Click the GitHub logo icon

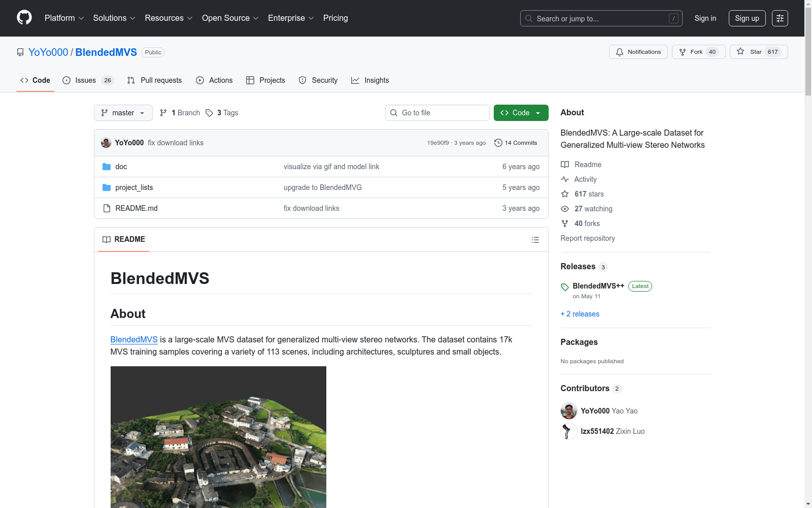[x=24, y=18]
